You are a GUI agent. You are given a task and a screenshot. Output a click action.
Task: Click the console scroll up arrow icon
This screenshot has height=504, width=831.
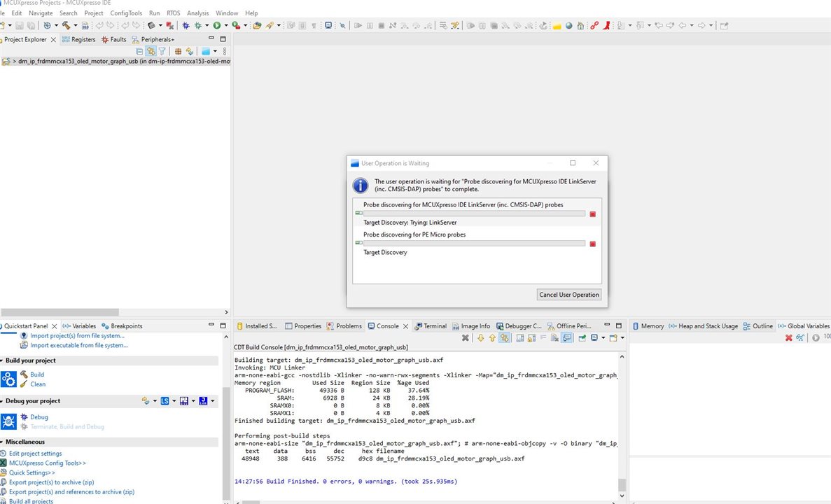click(x=492, y=337)
